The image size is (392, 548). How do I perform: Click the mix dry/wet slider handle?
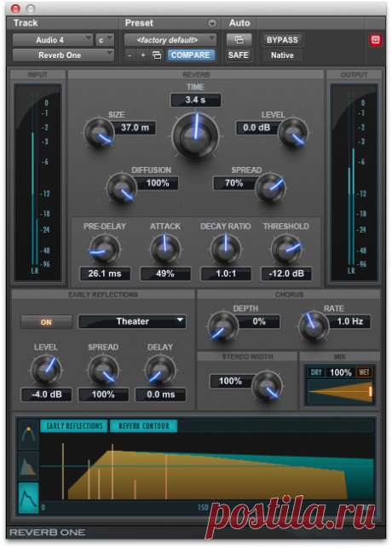pyautogui.click(x=371, y=391)
